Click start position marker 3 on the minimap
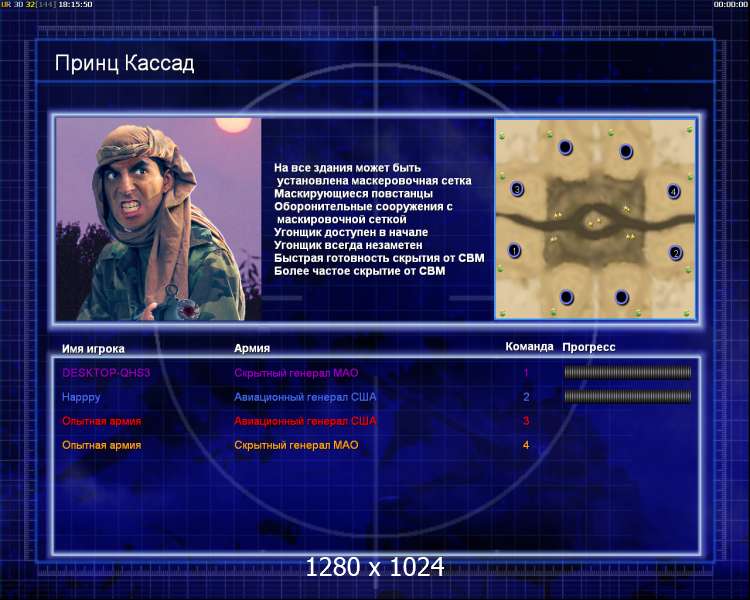750x600 pixels. click(517, 189)
